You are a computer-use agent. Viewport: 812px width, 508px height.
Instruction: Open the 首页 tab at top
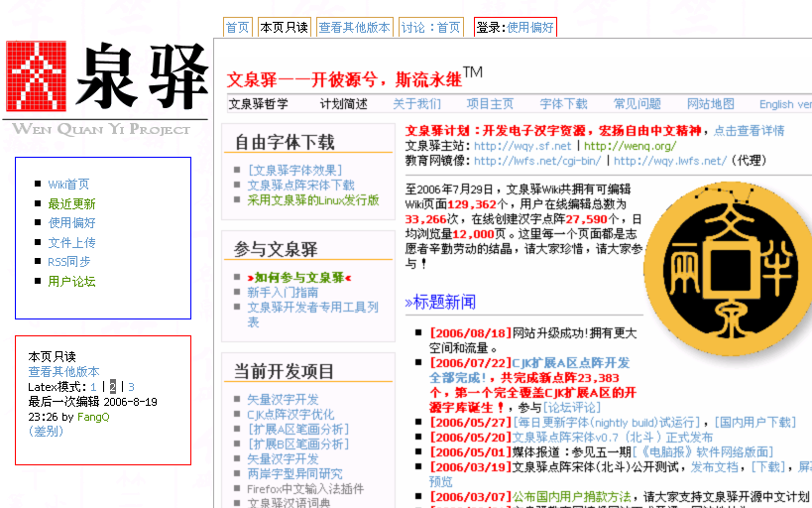[238, 28]
